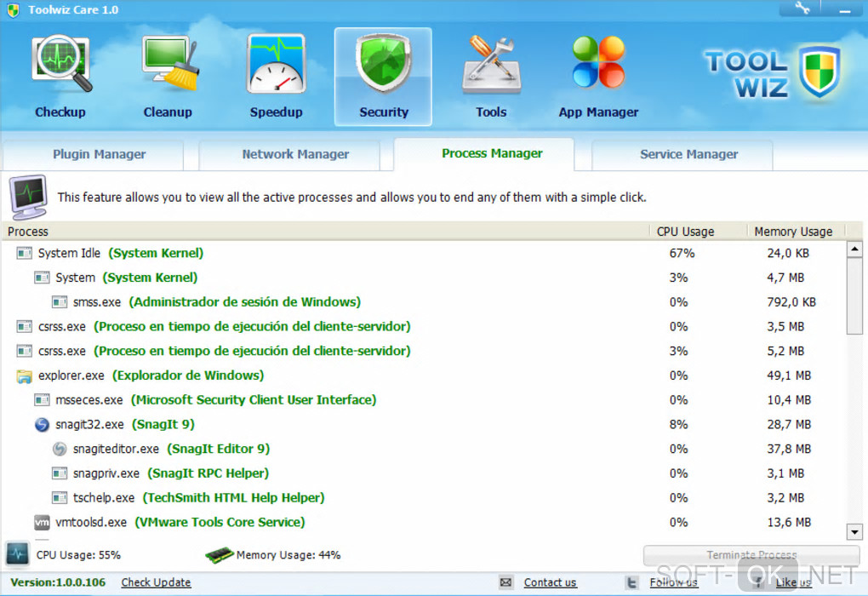Image resolution: width=868 pixels, height=596 pixels.
Task: Click the scrollbar up arrow
Action: pyautogui.click(x=854, y=249)
